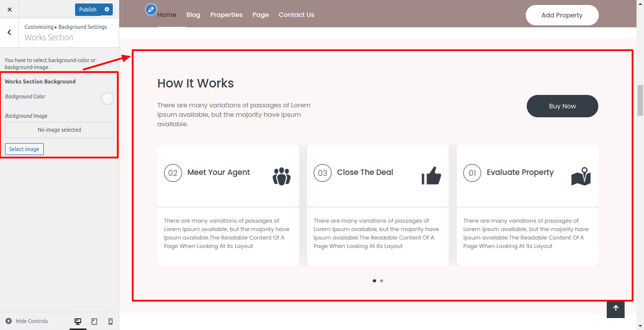Click the thumbs-up icon on Close The Deal

431,176
